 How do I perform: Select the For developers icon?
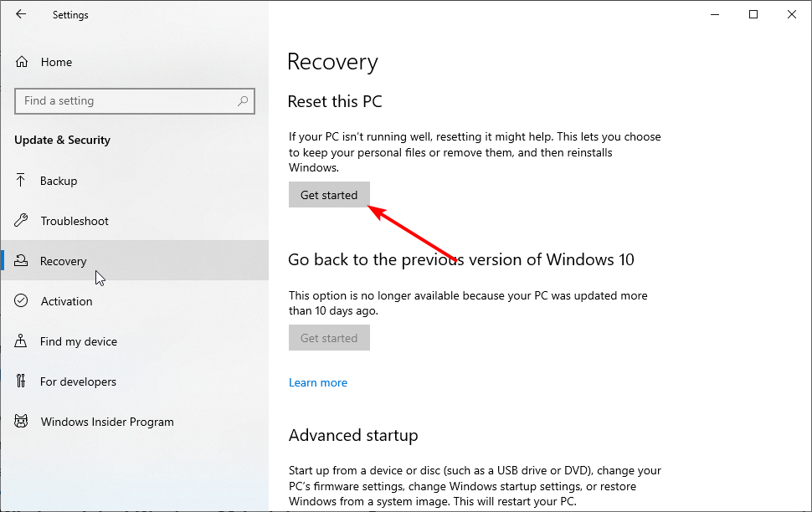[23, 381]
